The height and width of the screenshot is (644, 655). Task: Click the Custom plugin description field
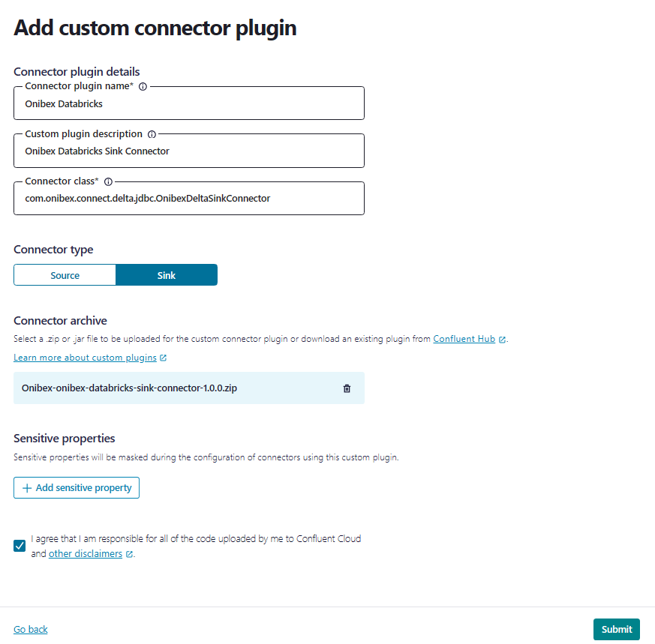[188, 151]
